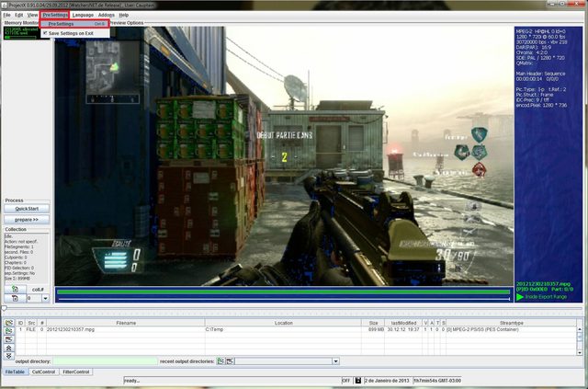Click the add file icon beside the file table
588x389 pixels.
click(x=9, y=323)
